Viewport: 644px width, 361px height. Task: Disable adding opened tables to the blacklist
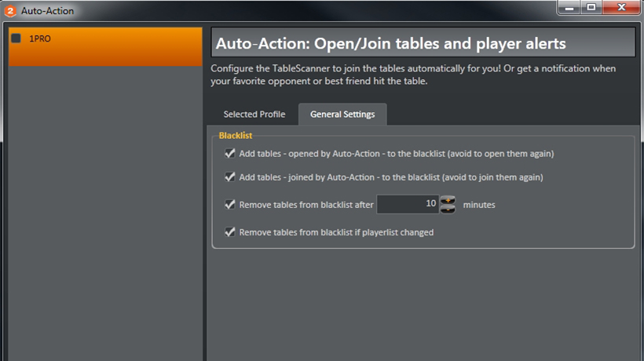(229, 154)
